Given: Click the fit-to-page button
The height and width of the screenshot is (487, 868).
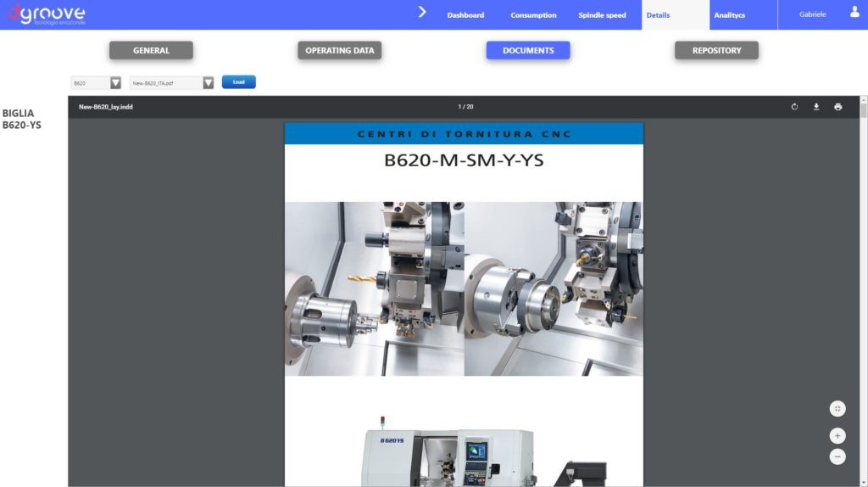Looking at the screenshot, I should click(x=837, y=409).
